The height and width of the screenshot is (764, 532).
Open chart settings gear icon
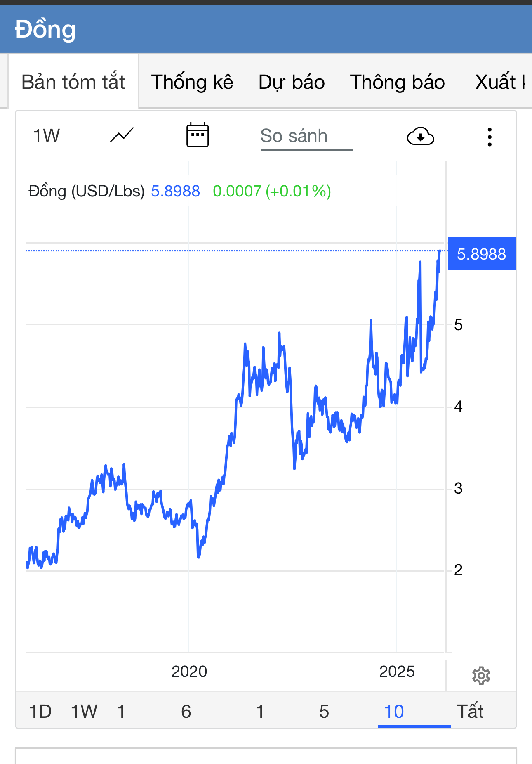pos(481,676)
